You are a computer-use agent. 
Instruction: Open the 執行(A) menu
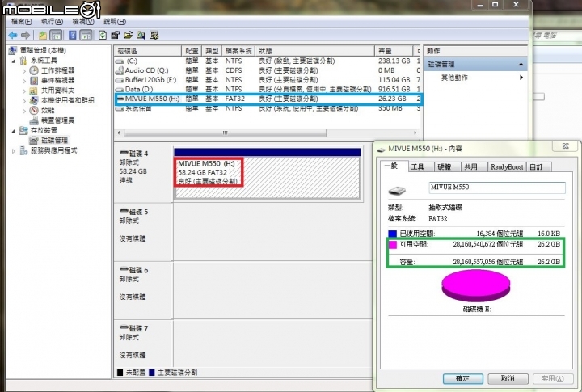click(52, 22)
